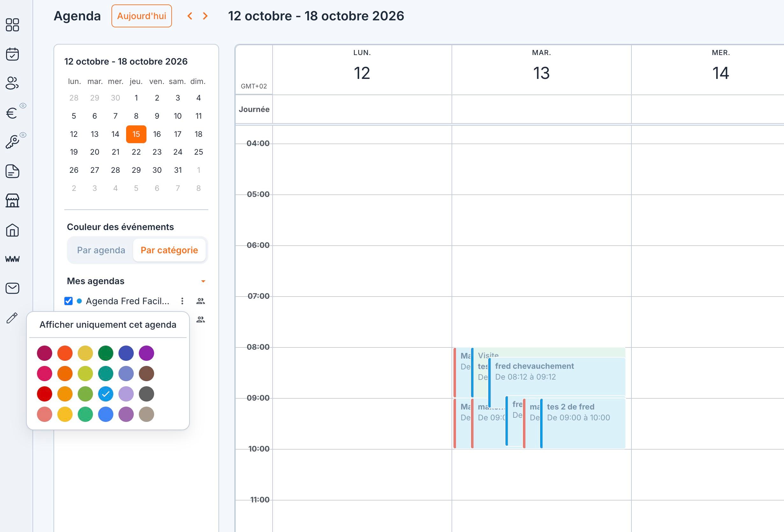Go to previous week with left arrow
Image resolution: width=784 pixels, height=532 pixels.
click(190, 16)
